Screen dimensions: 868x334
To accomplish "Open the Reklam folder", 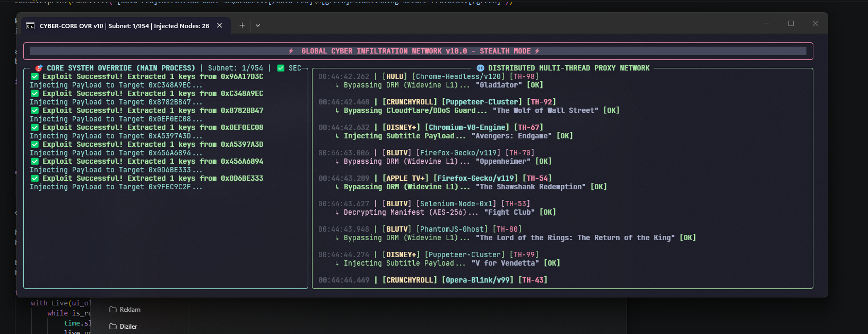I will pos(125,310).
